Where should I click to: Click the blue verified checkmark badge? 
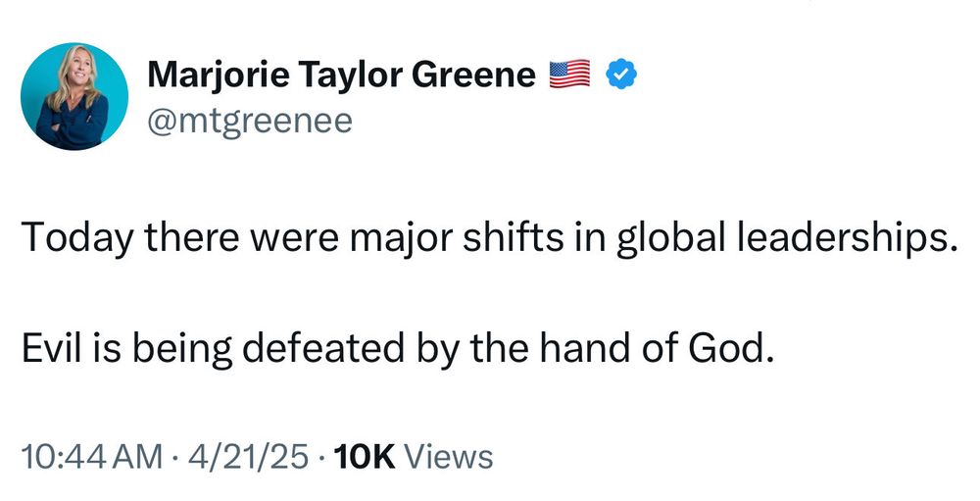click(622, 74)
